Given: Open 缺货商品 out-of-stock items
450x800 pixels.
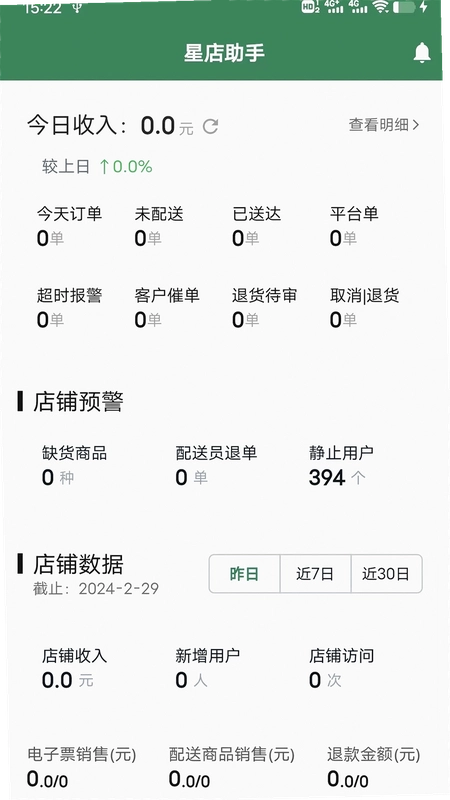Looking at the screenshot, I should click(x=74, y=465).
